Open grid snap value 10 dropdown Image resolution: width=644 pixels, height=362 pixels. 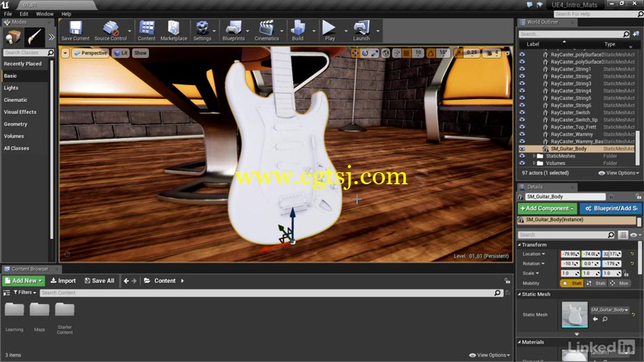[x=418, y=53]
